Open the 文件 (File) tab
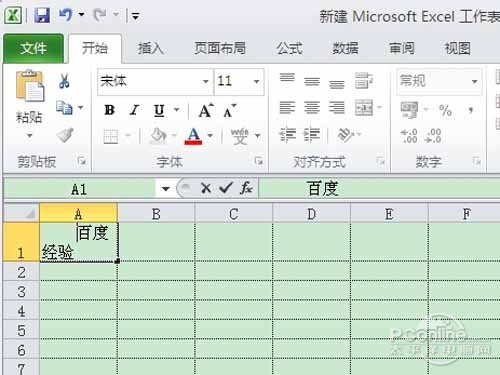The width and height of the screenshot is (500, 375). coord(33,48)
